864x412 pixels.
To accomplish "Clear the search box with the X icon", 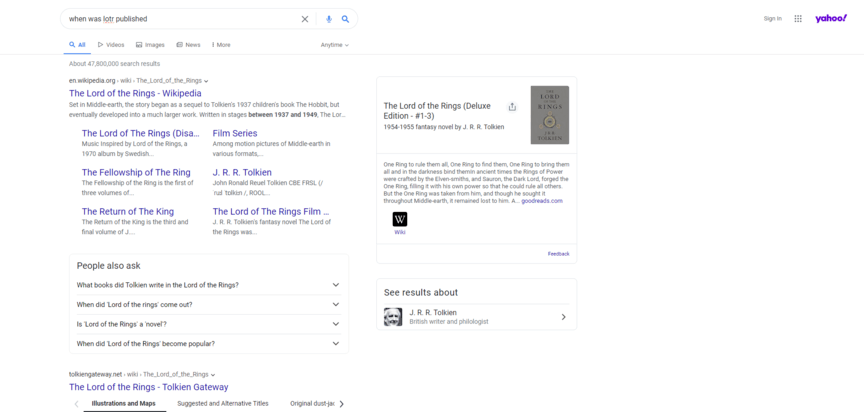I will [305, 19].
